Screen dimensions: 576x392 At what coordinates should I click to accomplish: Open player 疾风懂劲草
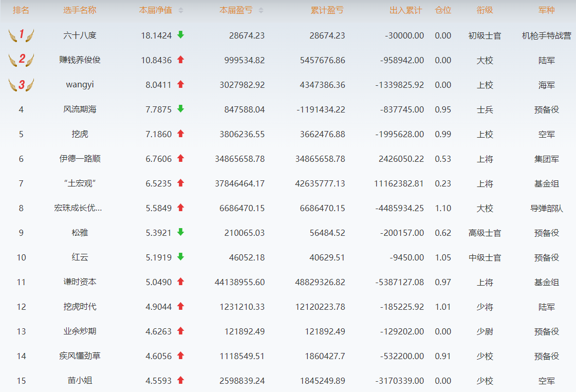pos(80,356)
